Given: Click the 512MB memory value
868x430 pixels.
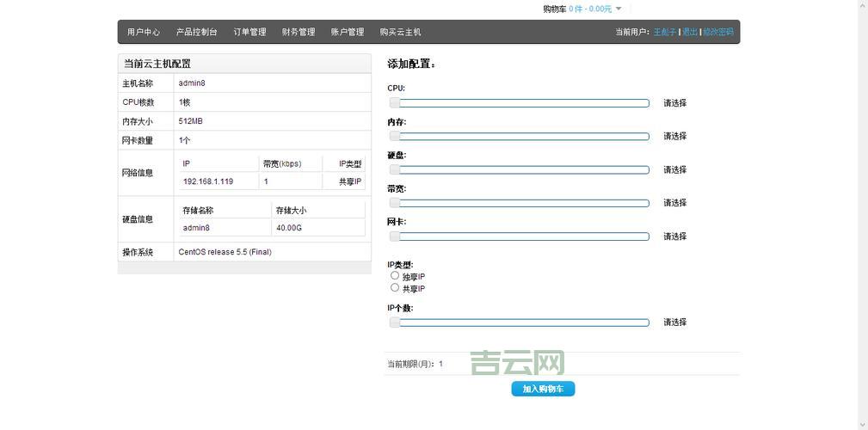Looking at the screenshot, I should coord(190,121).
